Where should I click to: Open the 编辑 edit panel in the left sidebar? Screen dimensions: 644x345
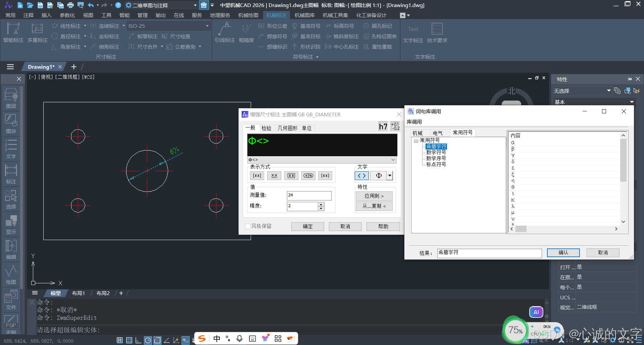11,249
